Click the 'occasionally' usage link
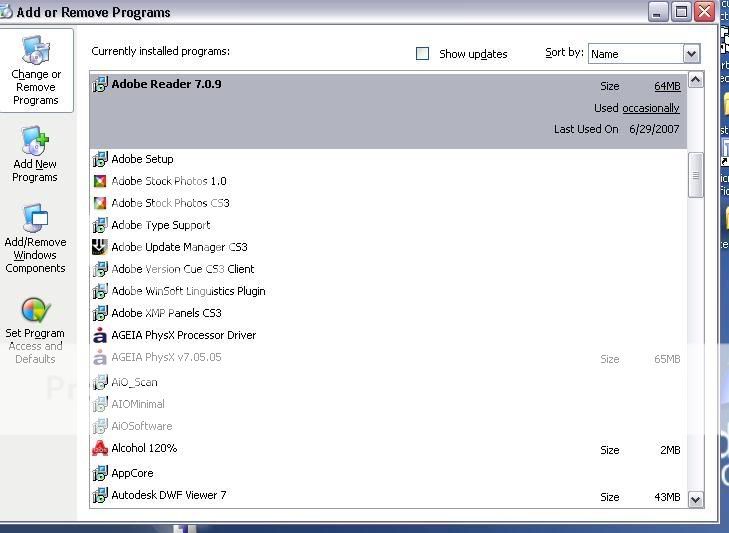This screenshot has width=729, height=533. coord(651,108)
